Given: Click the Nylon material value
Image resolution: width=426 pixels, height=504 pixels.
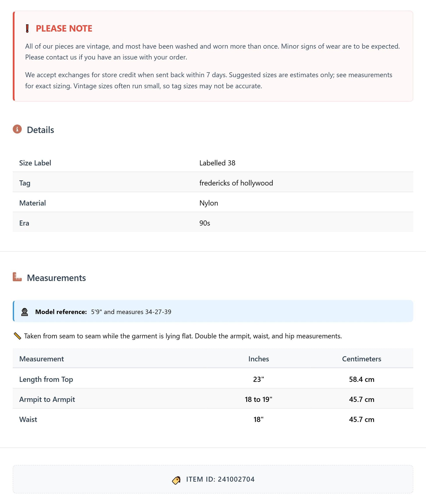Looking at the screenshot, I should 208,203.
